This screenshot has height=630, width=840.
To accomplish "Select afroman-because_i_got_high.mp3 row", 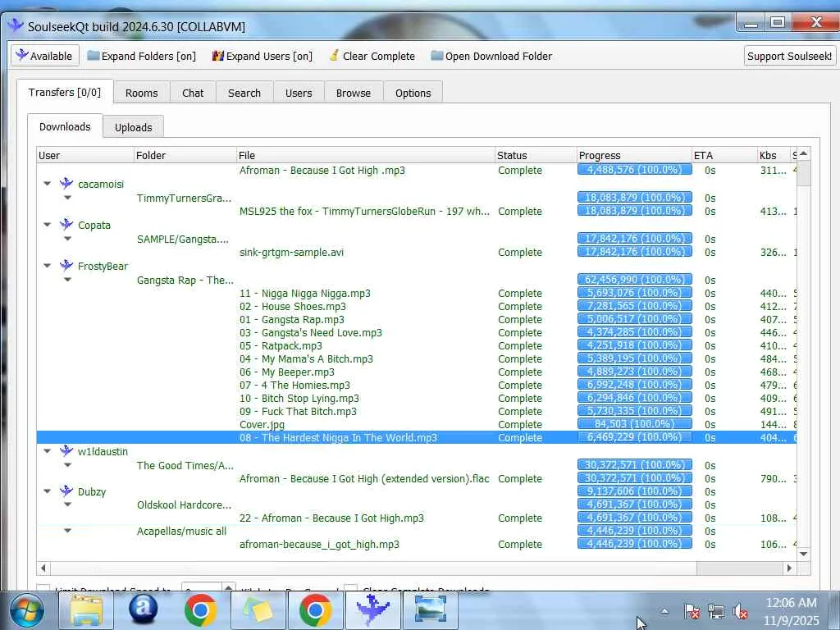I will (x=319, y=545).
